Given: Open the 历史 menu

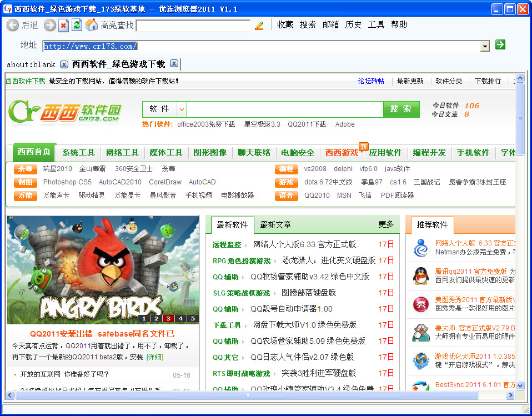Looking at the screenshot, I should tap(353, 25).
